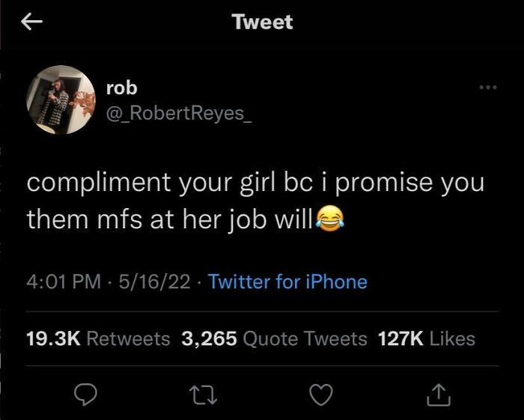Click the word 'compliment' in the tweet
This screenshot has height=420, width=524.
[x=99, y=183]
